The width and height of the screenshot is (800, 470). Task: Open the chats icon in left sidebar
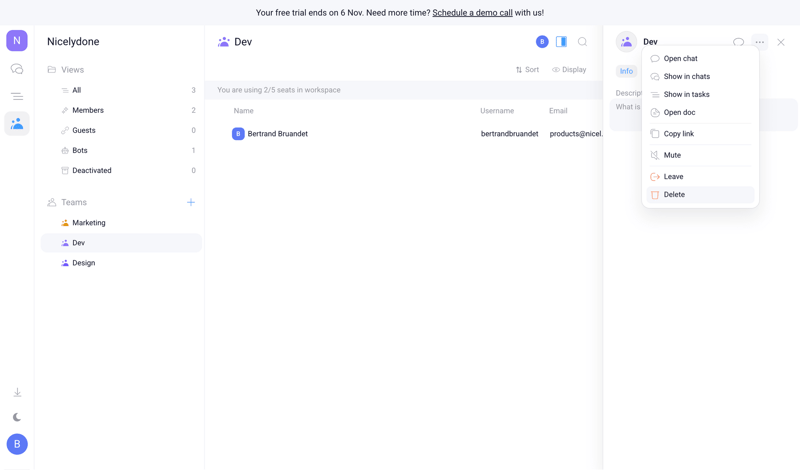pyautogui.click(x=17, y=69)
